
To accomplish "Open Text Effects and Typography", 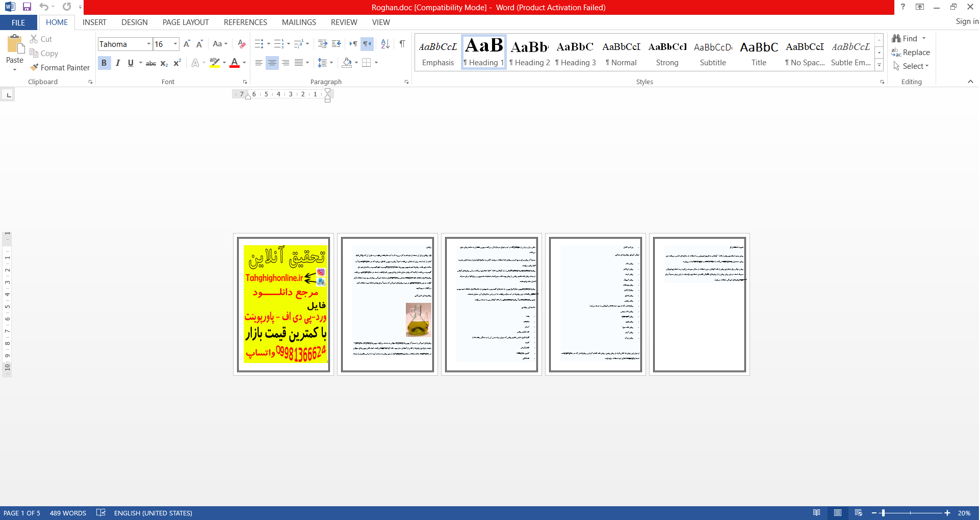I will (x=195, y=63).
